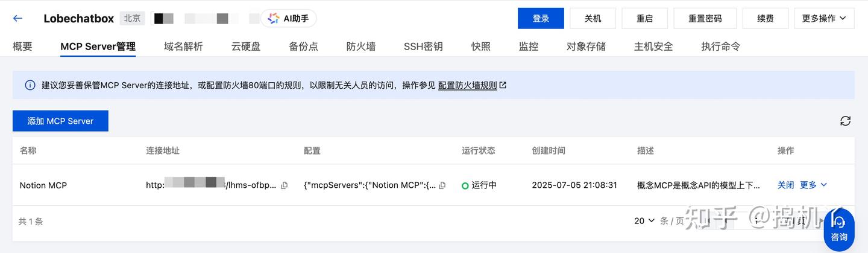
Task: Click the 北京 region tag
Action: 133,18
